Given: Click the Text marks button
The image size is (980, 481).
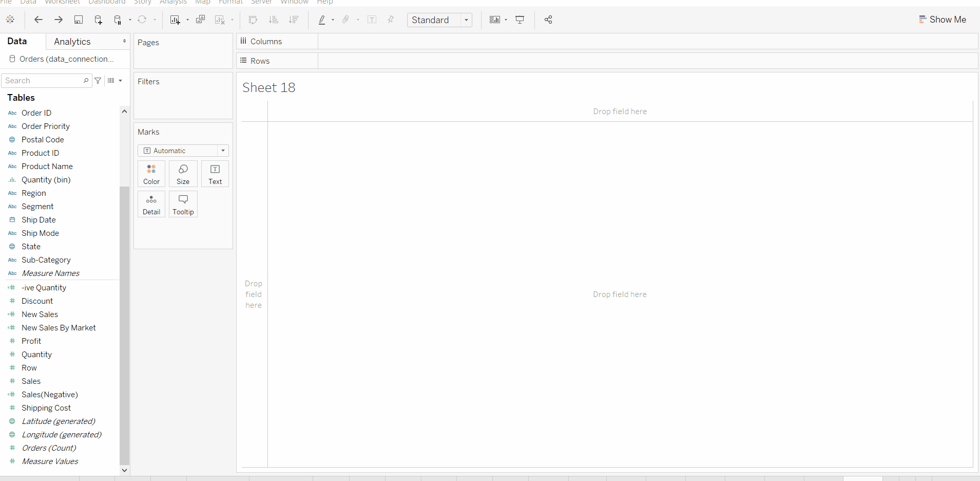Looking at the screenshot, I should tap(215, 174).
